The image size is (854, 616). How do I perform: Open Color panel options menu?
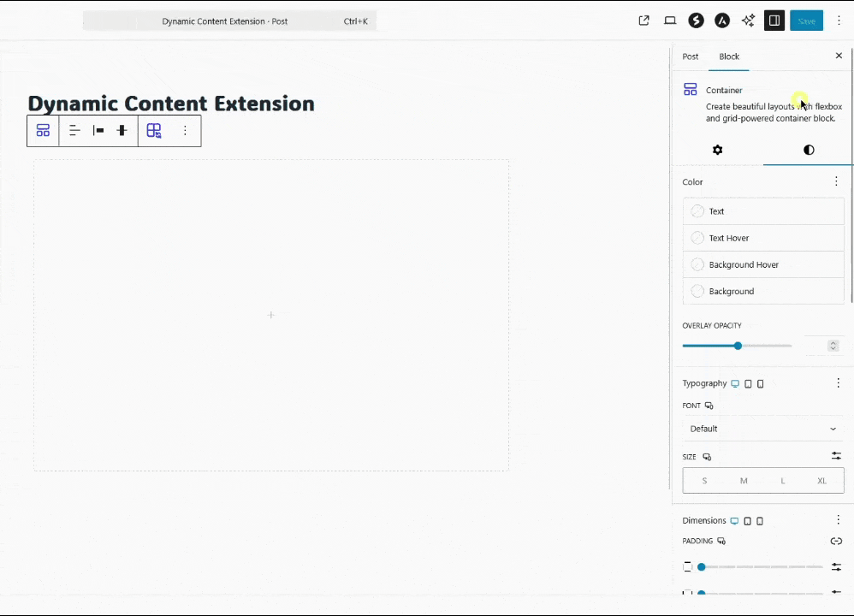(x=836, y=181)
